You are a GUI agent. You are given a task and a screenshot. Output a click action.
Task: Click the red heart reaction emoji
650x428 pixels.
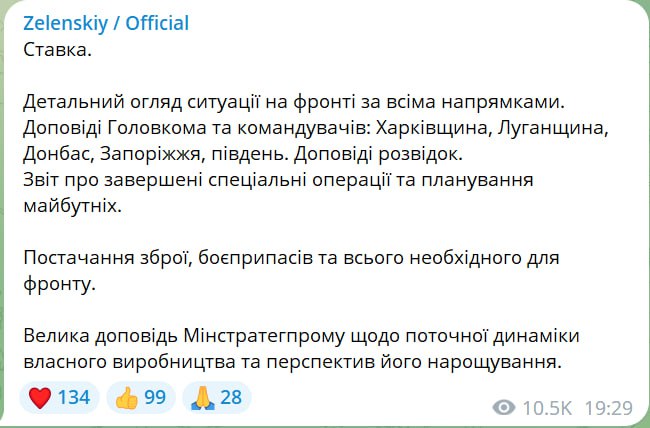[x=41, y=398]
